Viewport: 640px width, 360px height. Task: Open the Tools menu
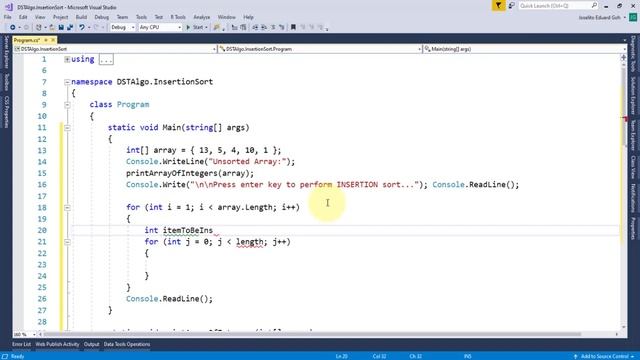141,17
